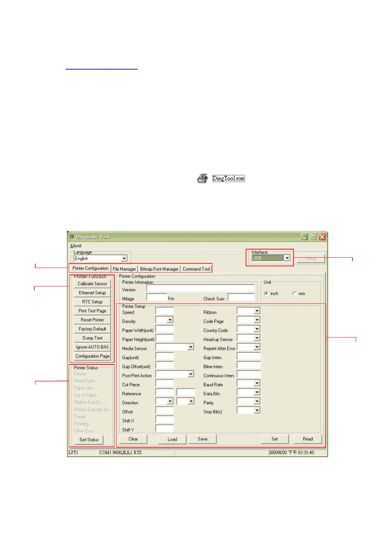This screenshot has height=555, width=392.
Task: Click the Gap Inten. field
Action: pos(249,356)
